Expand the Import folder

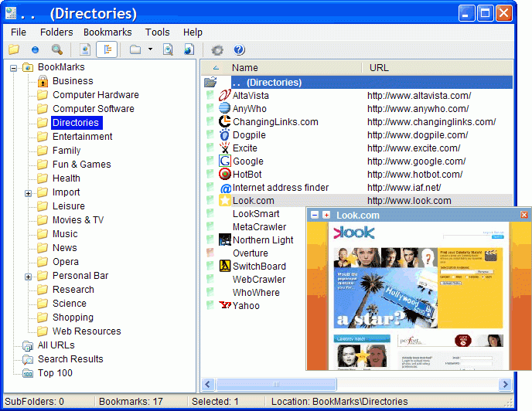click(x=28, y=193)
